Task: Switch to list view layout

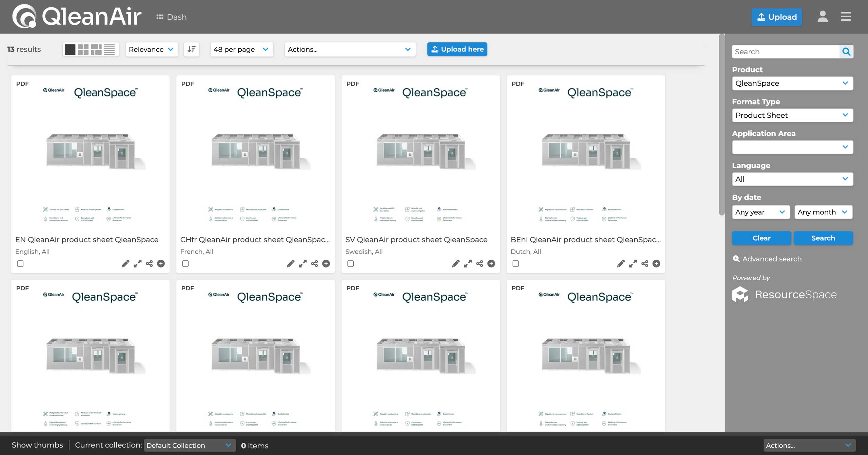Action: tap(109, 50)
